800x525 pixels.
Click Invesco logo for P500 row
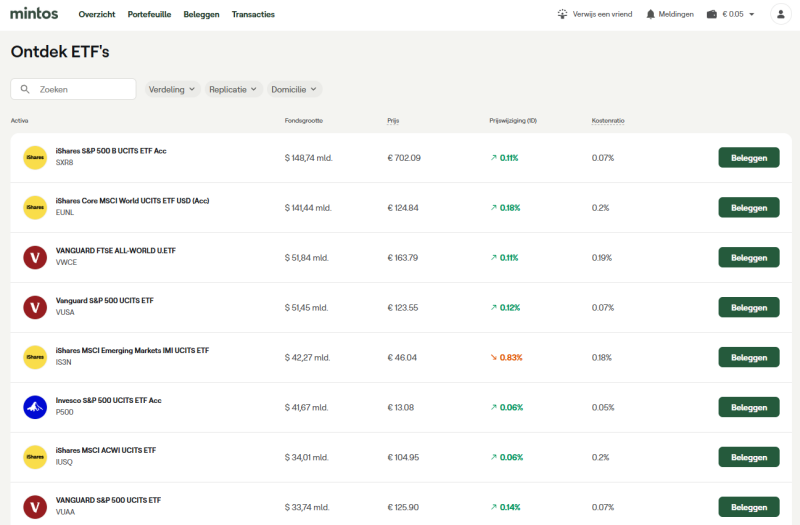pos(35,407)
